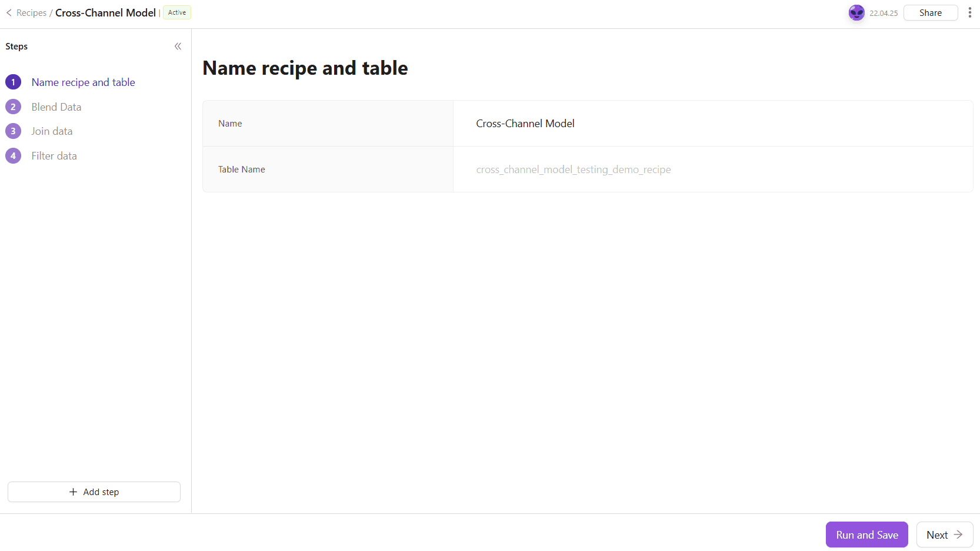This screenshot has height=551, width=980.
Task: Collapse the Steps sidebar panel
Action: (178, 47)
